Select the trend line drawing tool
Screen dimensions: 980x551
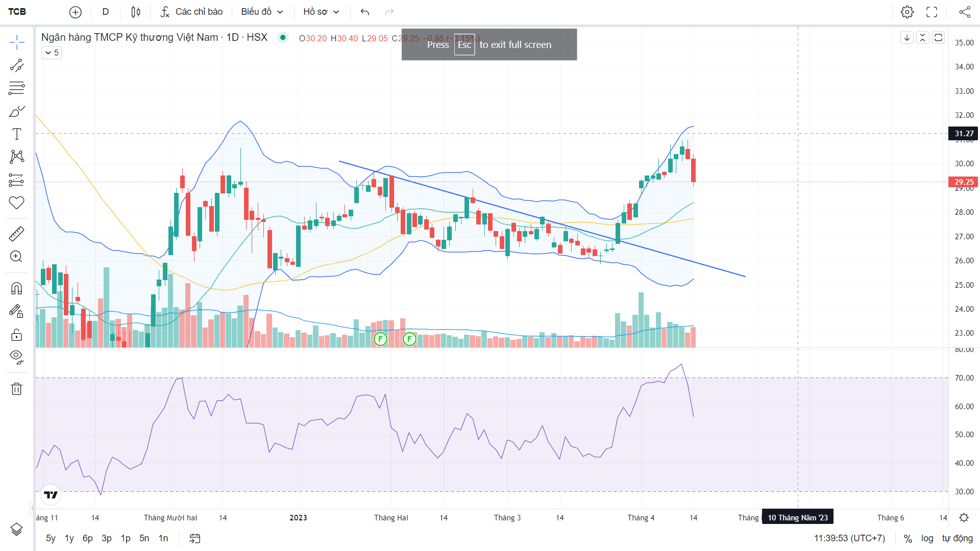[16, 65]
